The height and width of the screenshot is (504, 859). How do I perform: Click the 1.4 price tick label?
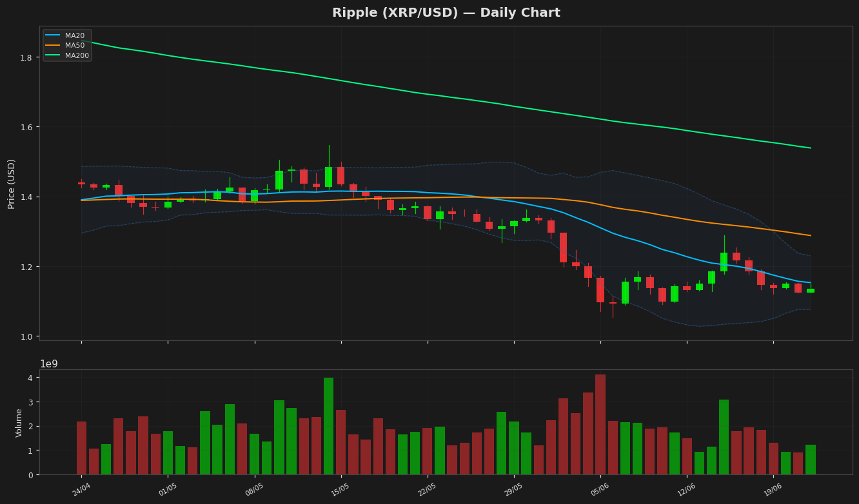coord(26,197)
